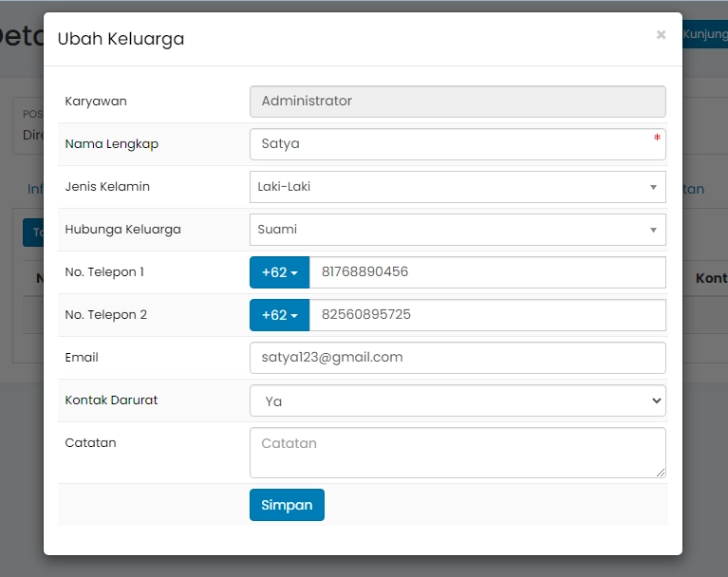Open the +62 country code for Telepon 1

[x=279, y=272]
